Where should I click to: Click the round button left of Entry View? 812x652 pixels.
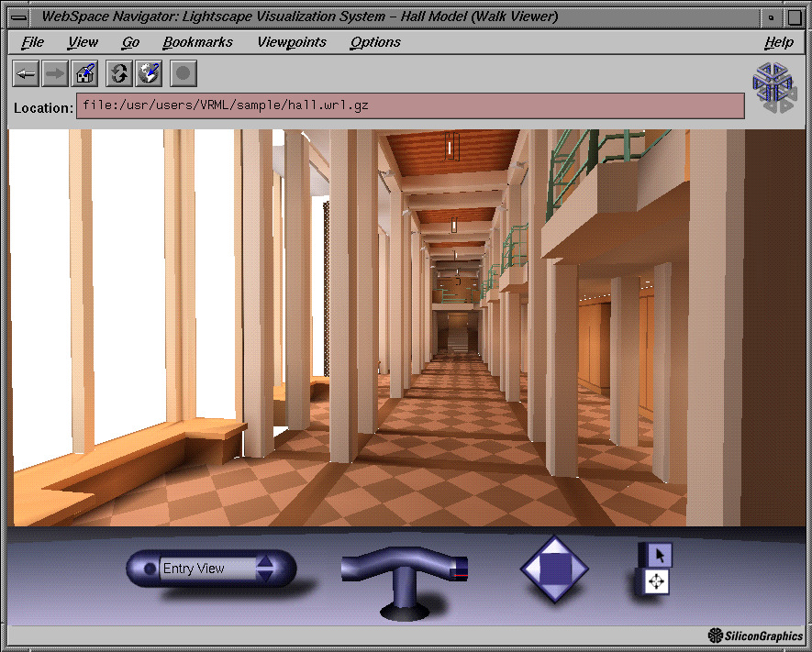(150, 569)
